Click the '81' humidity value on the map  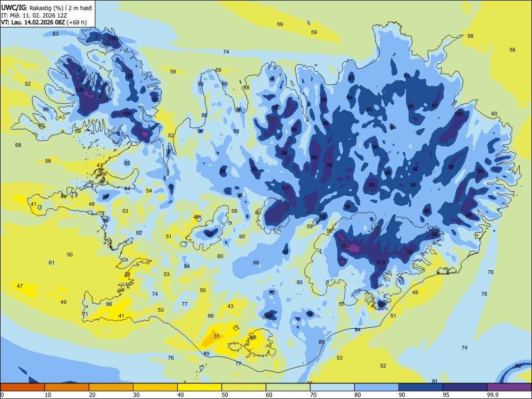click(x=435, y=381)
